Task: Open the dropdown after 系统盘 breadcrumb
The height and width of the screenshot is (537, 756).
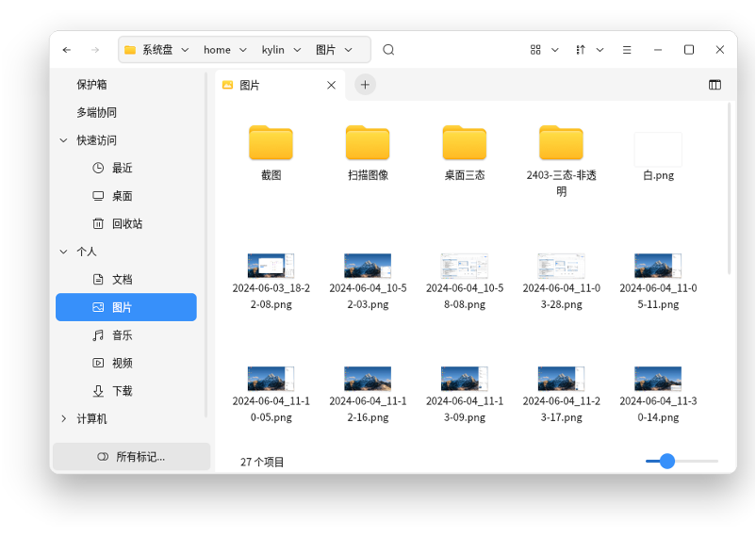Action: (185, 50)
